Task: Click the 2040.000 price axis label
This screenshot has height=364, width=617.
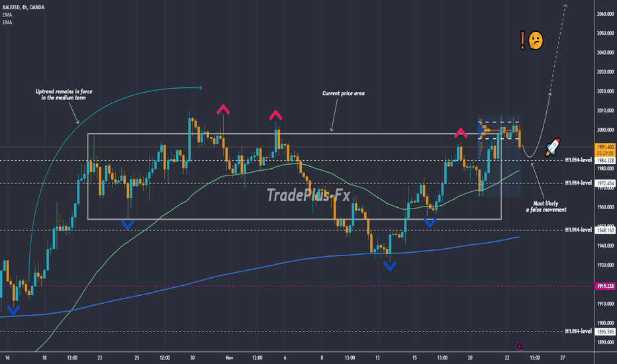Action: (x=605, y=52)
